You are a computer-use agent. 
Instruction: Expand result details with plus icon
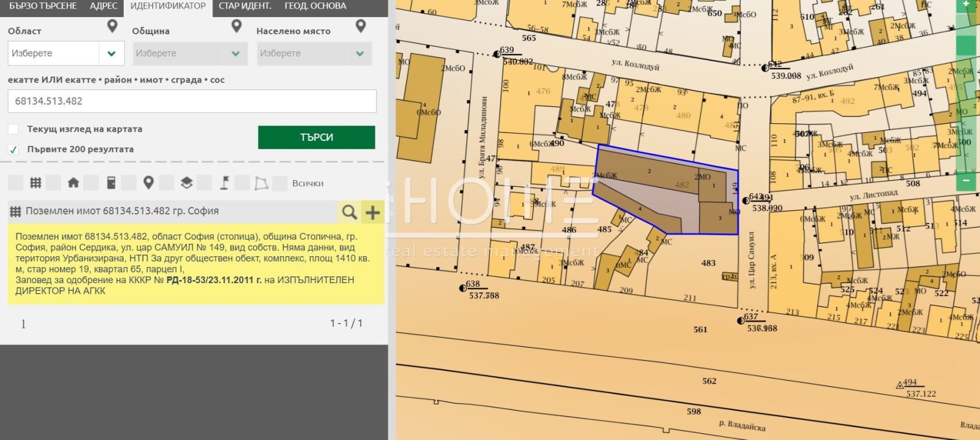click(x=372, y=212)
